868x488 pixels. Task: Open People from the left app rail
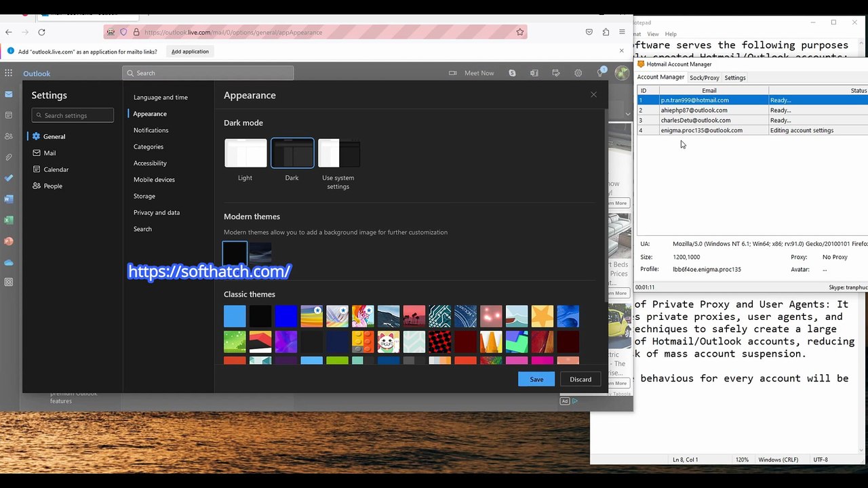[9, 136]
